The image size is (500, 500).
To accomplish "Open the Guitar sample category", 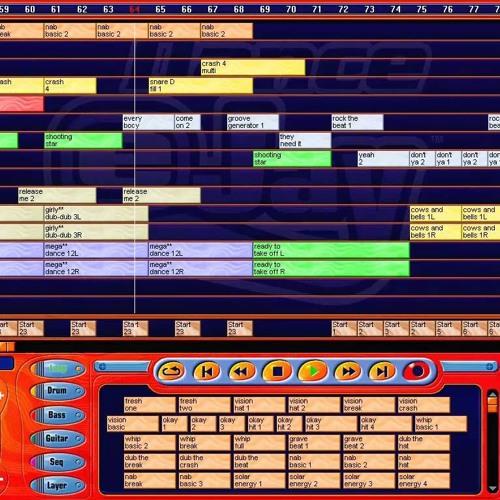I will coord(58,438).
